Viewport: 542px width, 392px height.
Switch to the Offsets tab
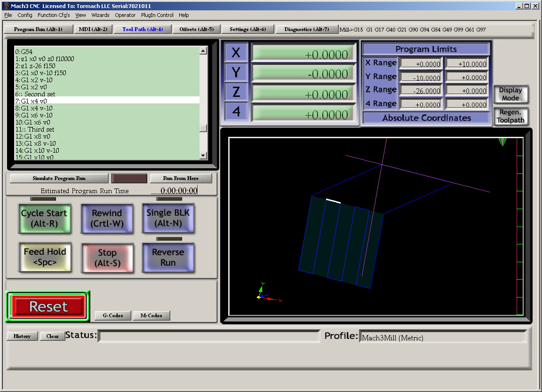(196, 29)
